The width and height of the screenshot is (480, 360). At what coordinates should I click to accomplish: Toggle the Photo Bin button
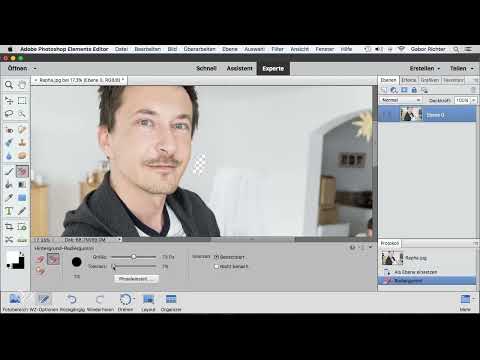coord(15,302)
